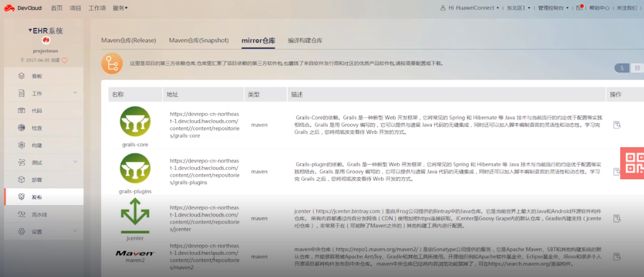Click the 测试 sidebar icon
Viewport: 644px width, 277px height.
click(22, 163)
